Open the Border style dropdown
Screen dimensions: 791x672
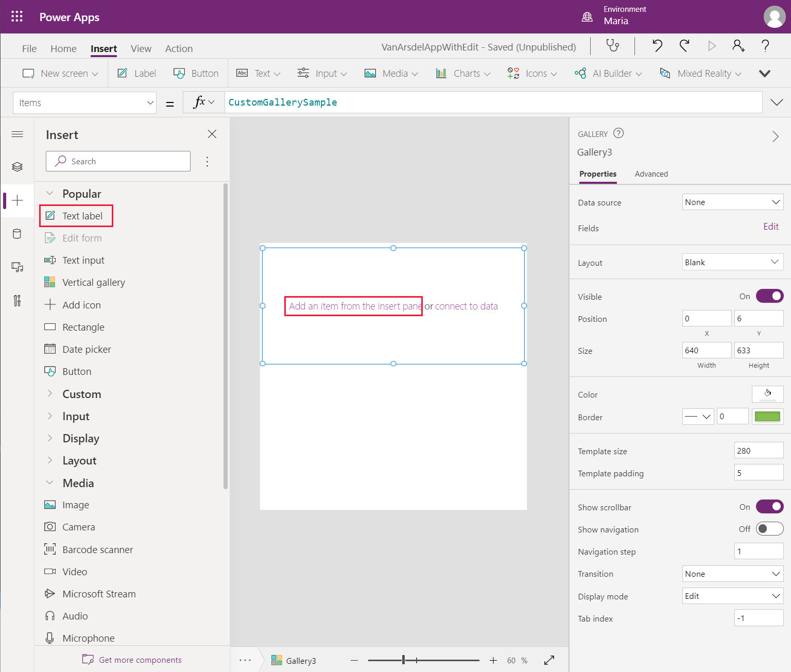tap(698, 416)
